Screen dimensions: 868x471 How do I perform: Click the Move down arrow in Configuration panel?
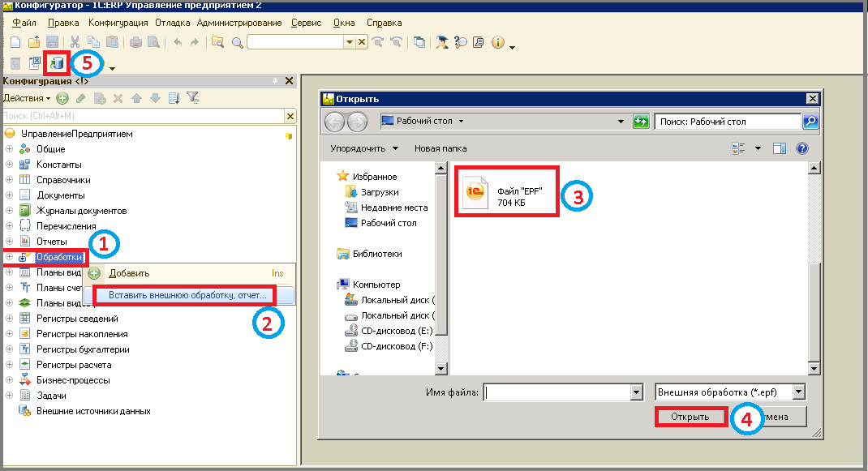pyautogui.click(x=156, y=99)
